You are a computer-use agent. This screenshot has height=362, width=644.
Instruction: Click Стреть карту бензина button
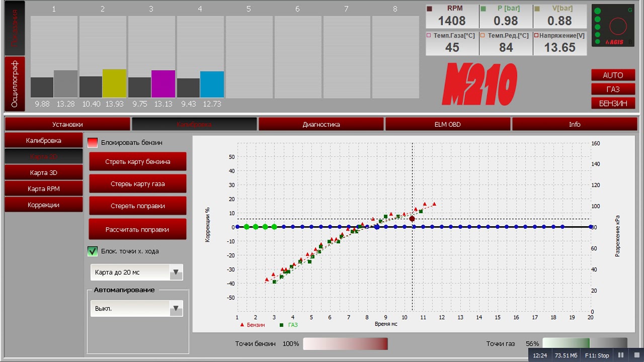coord(138,162)
